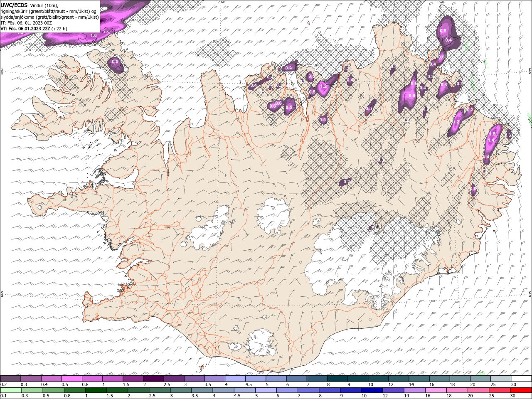The image size is (532, 399).
Task: Select the 'Vindur (10m),' legend text
Action: click(x=44, y=5)
